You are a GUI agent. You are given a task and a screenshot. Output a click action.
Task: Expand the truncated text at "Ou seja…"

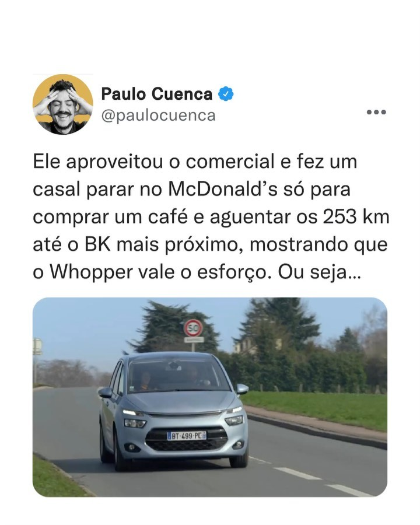[x=320, y=272]
